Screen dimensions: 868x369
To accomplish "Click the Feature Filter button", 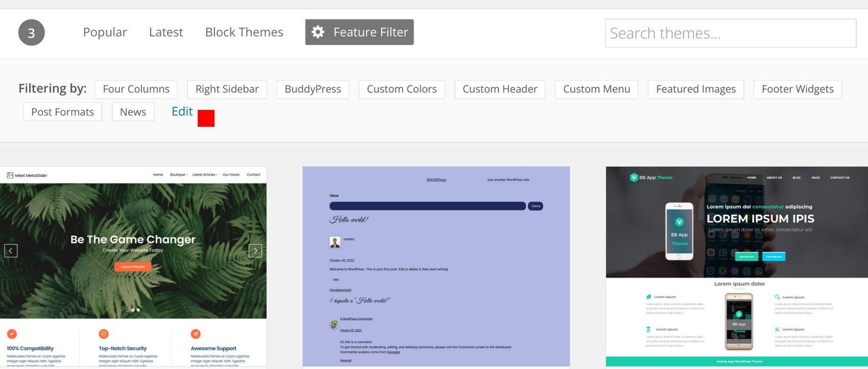I will tap(359, 32).
